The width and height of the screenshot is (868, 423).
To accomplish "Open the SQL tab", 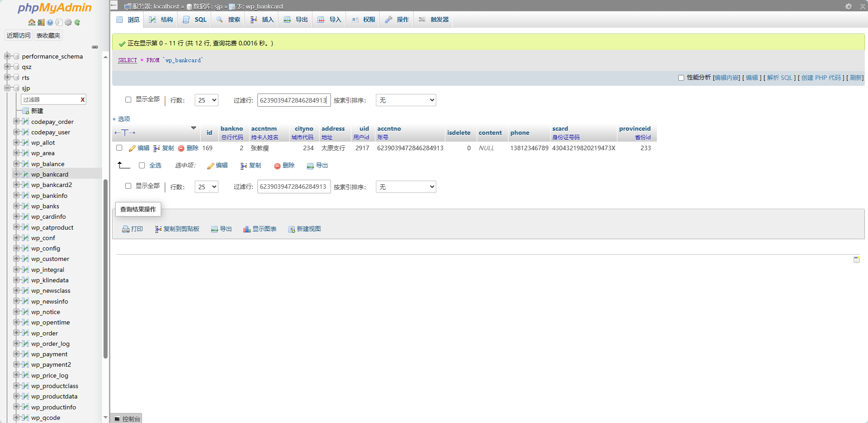I will [195, 20].
